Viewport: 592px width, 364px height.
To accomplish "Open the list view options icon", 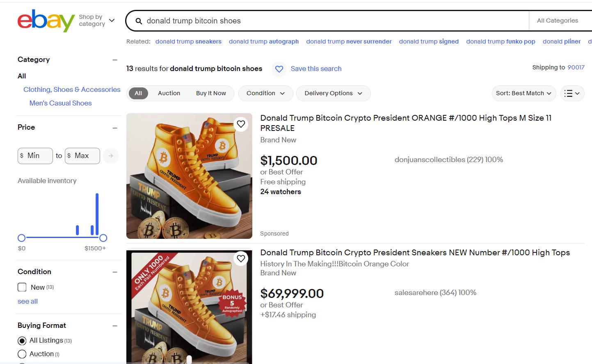I will click(x=572, y=93).
